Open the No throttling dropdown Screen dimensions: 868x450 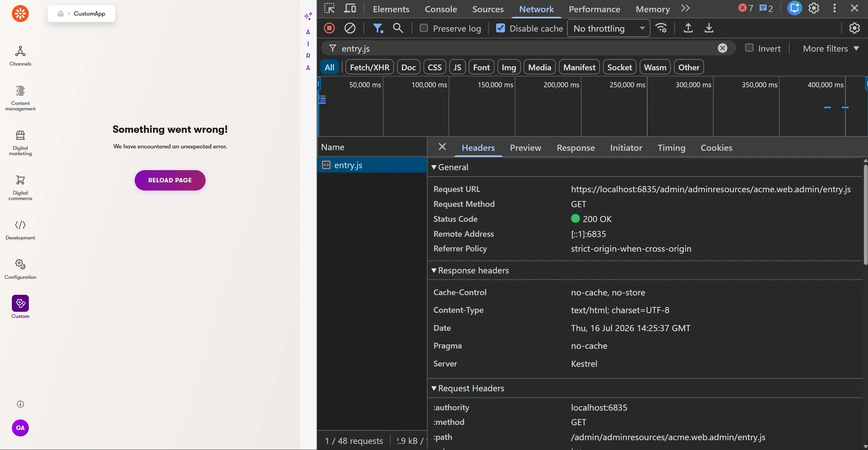609,28
